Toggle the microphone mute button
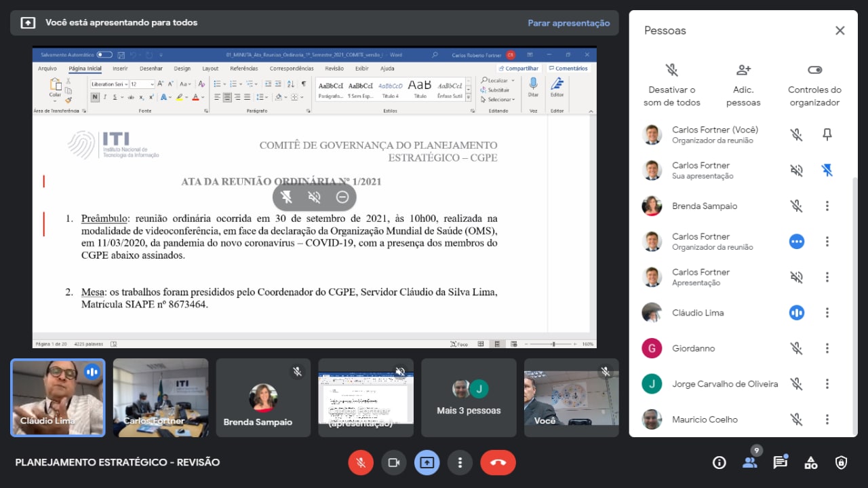The image size is (868, 488). click(361, 463)
